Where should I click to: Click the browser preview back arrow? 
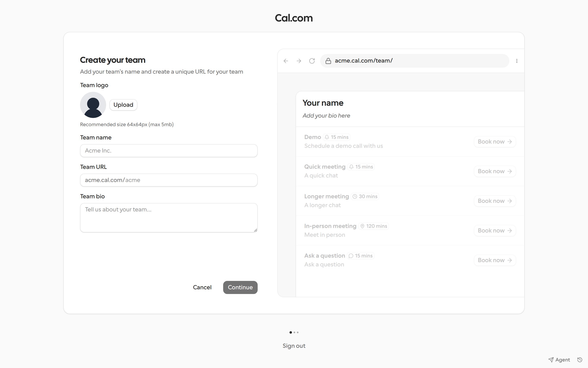click(x=286, y=61)
